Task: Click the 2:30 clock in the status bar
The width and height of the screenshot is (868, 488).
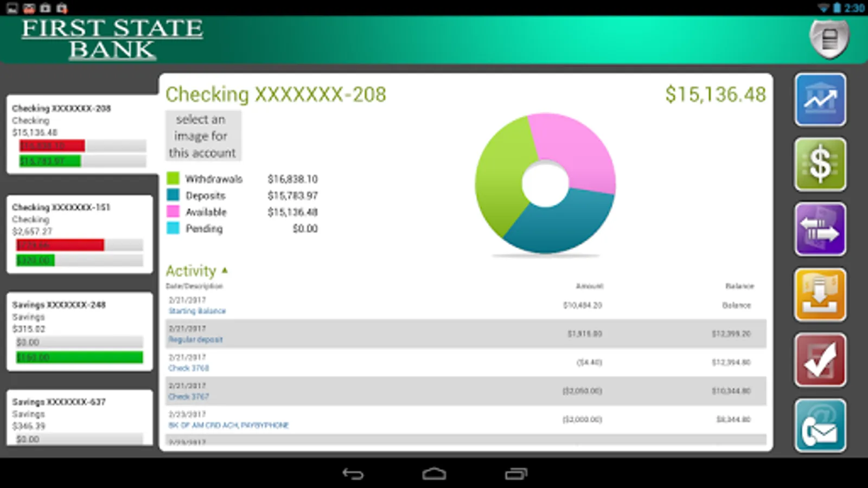Action: (x=854, y=8)
